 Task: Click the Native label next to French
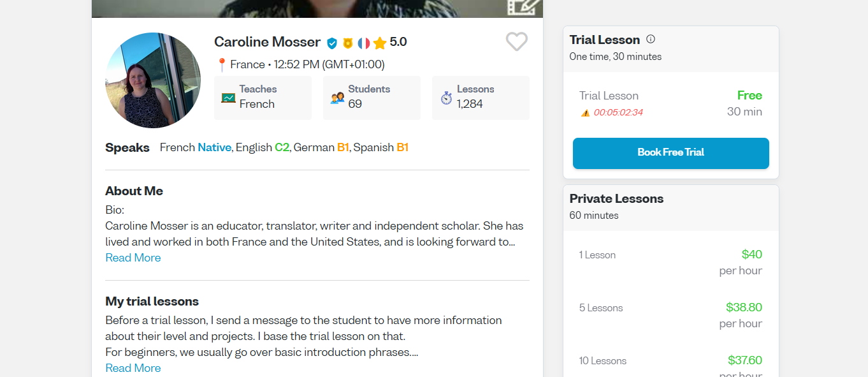click(214, 147)
